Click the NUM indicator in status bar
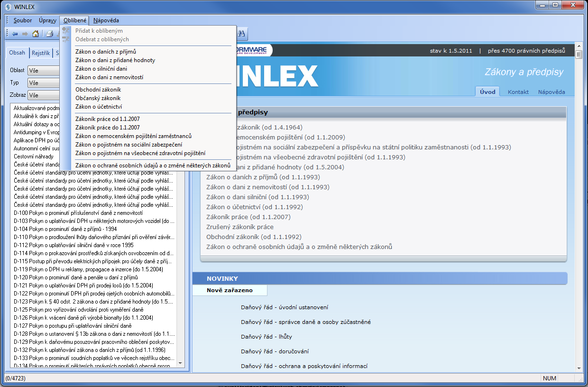The height and width of the screenshot is (387, 588). (550, 378)
